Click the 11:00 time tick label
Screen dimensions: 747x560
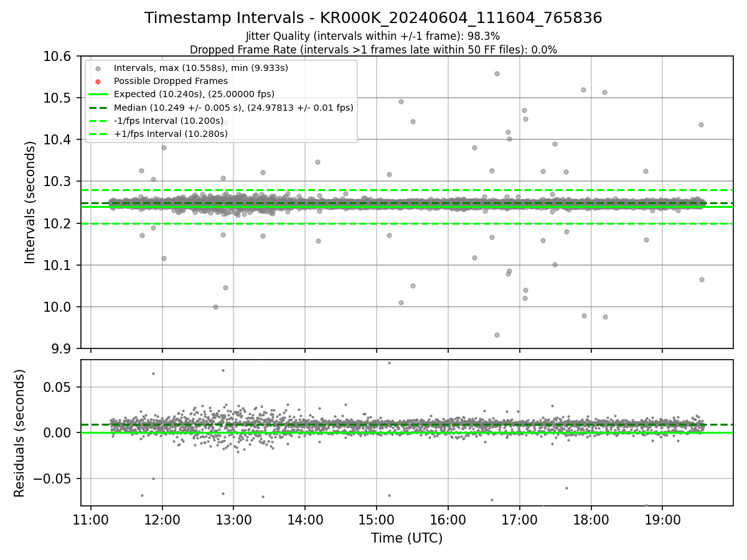click(91, 519)
